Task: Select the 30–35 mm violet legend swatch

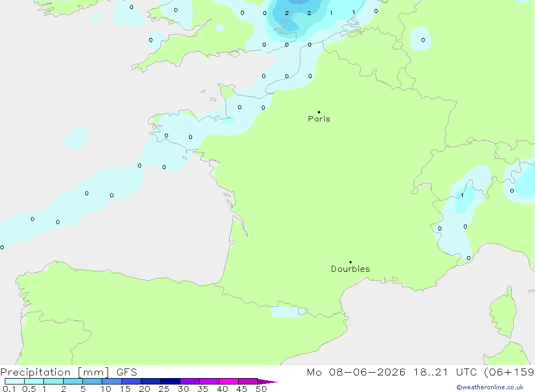Action: pos(189,381)
